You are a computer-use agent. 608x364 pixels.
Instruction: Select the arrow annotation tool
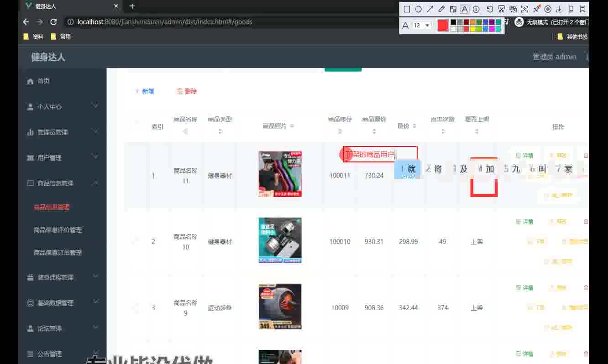pos(430,9)
